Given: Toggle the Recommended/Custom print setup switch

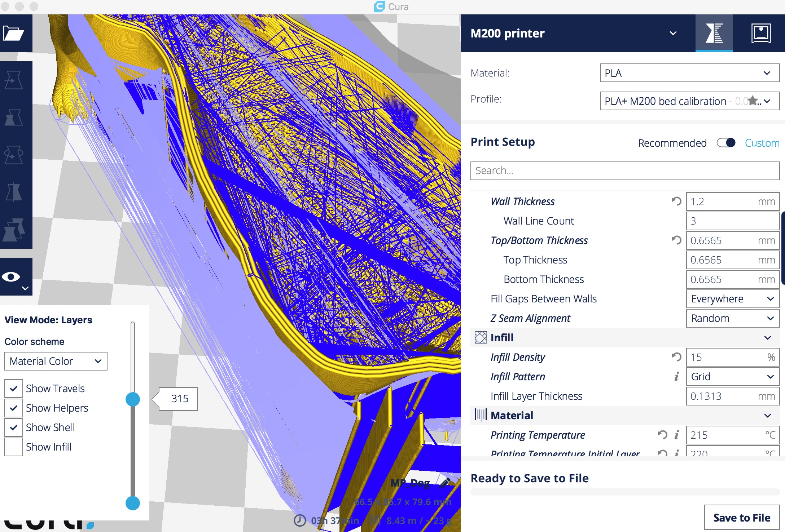Looking at the screenshot, I should [x=726, y=143].
